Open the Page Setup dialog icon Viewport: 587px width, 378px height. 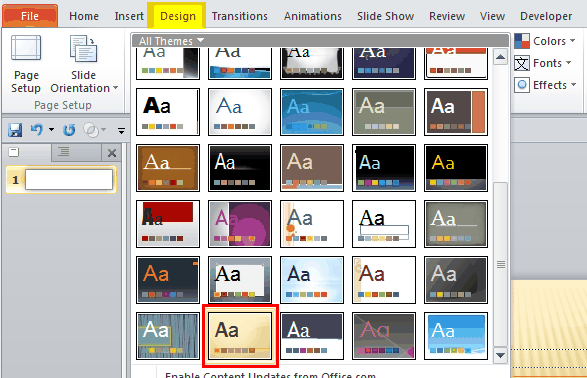(26, 48)
